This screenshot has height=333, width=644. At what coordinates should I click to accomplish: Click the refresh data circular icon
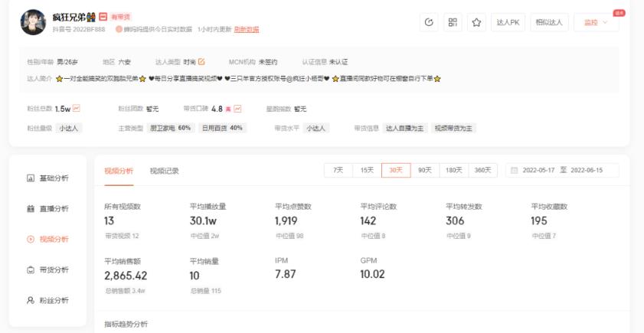(430, 22)
